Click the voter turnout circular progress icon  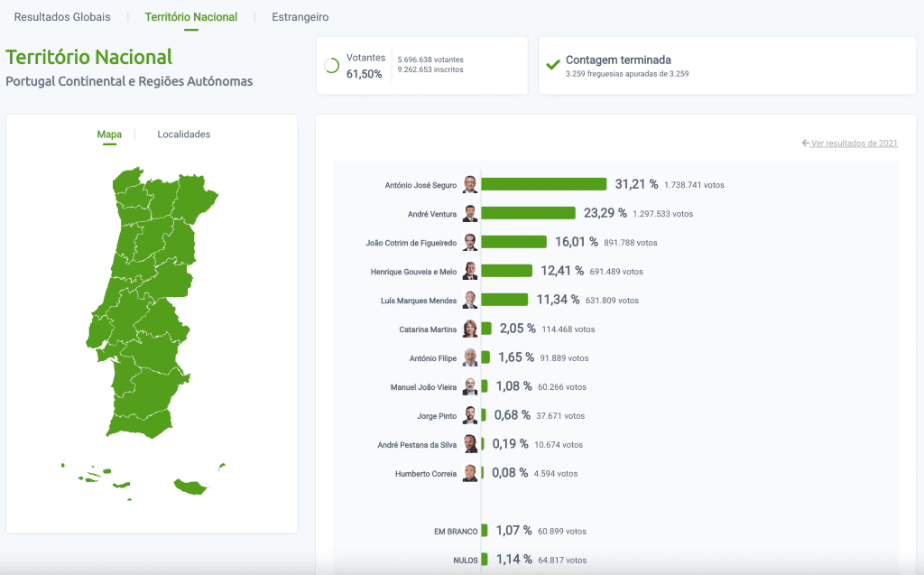pyautogui.click(x=331, y=66)
